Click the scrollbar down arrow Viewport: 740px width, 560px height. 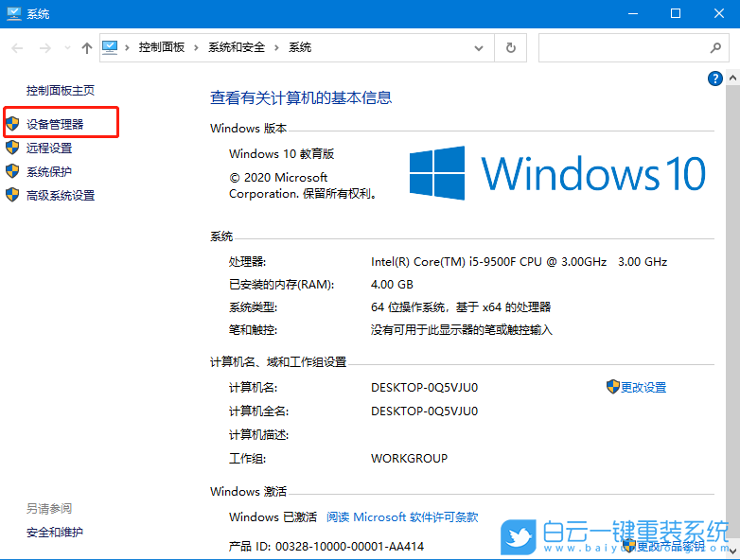pyautogui.click(x=732, y=551)
